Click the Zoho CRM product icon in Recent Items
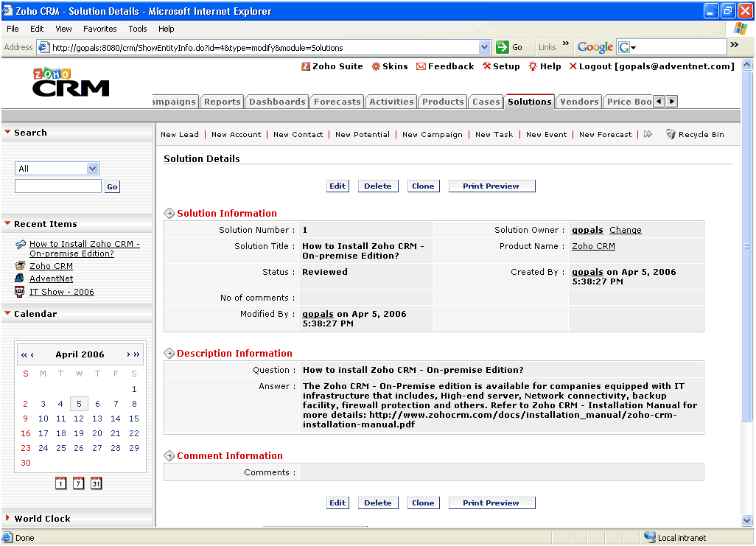 pyautogui.click(x=20, y=266)
